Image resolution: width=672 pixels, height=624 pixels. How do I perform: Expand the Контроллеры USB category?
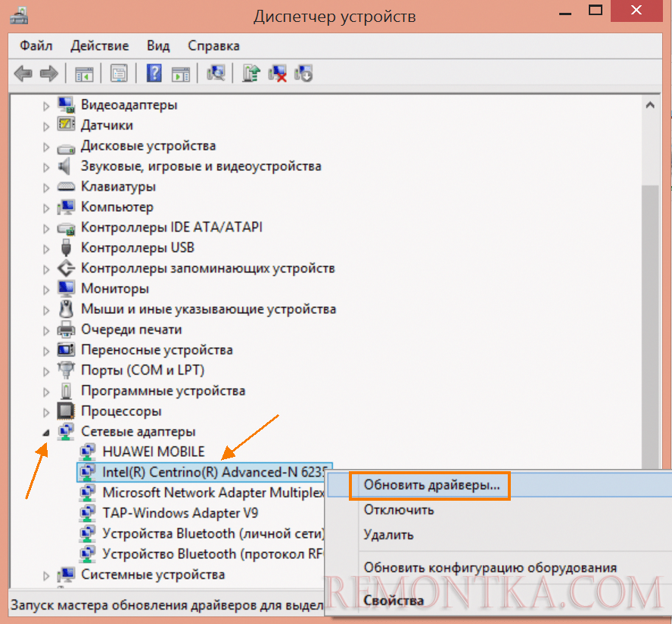(46, 248)
